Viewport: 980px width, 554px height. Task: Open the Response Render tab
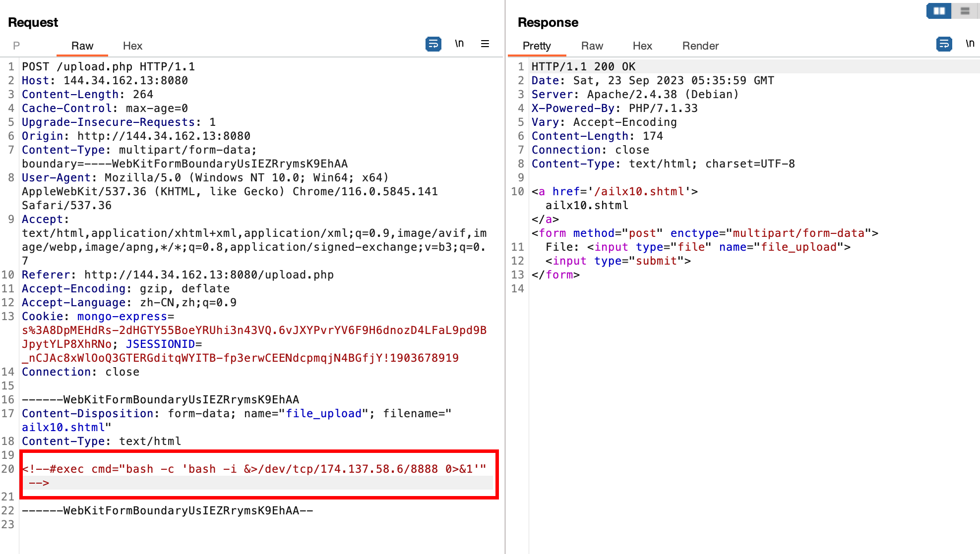click(700, 46)
